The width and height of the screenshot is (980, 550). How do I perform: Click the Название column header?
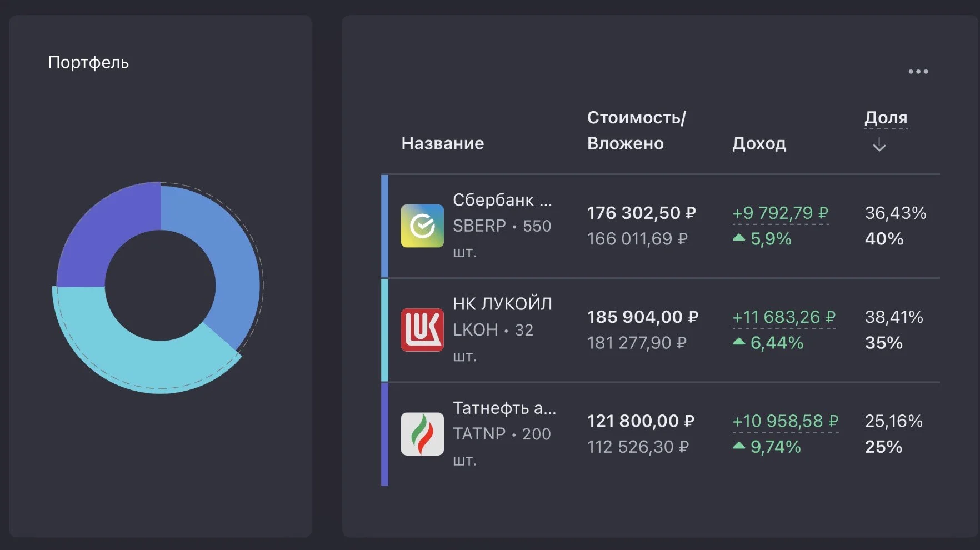[x=443, y=143]
